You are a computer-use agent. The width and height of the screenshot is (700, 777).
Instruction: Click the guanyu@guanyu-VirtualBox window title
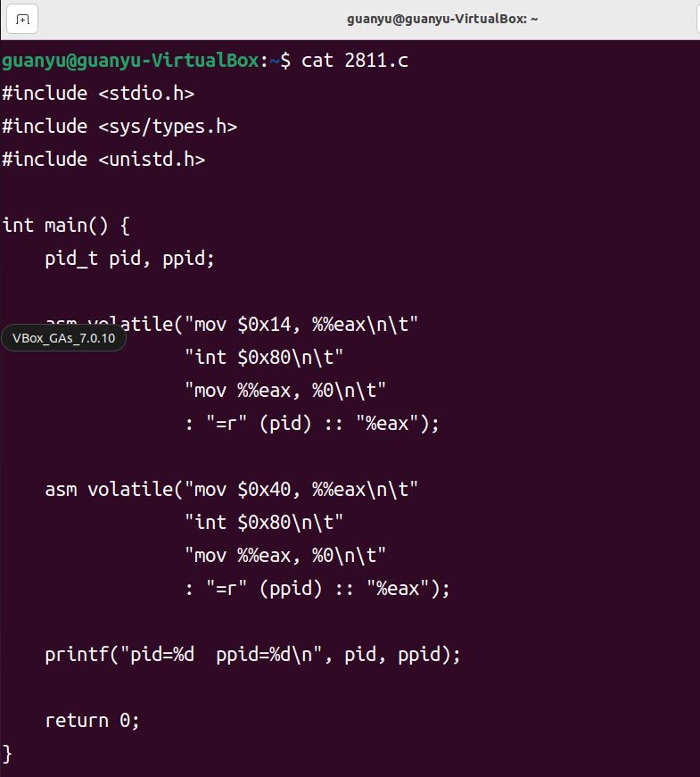point(442,19)
